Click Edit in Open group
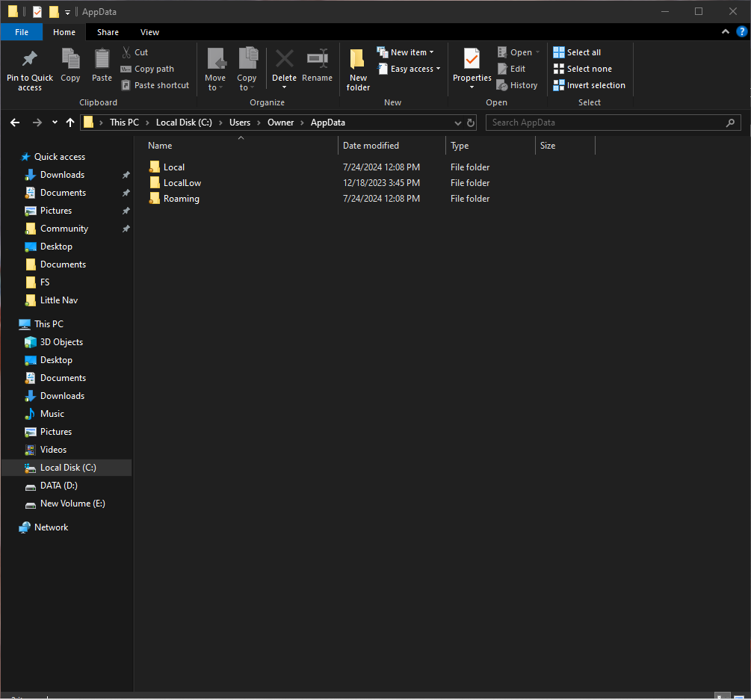The width and height of the screenshot is (751, 700). (512, 69)
